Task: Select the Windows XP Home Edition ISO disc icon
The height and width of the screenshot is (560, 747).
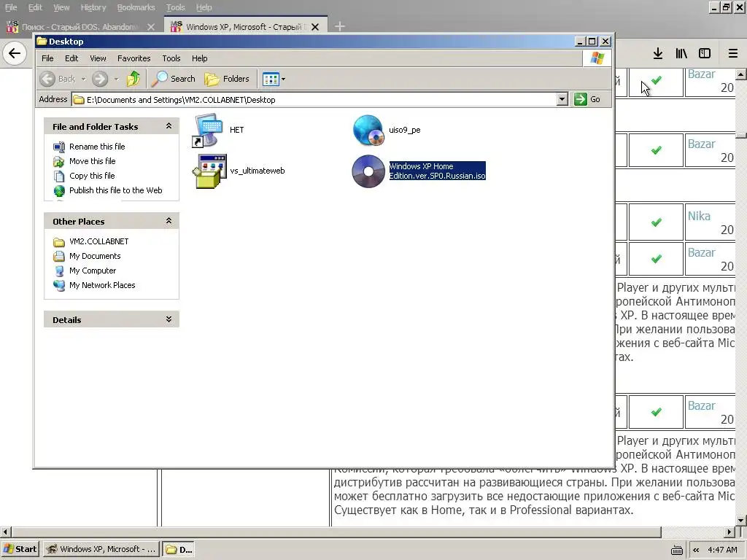Action: tap(368, 171)
